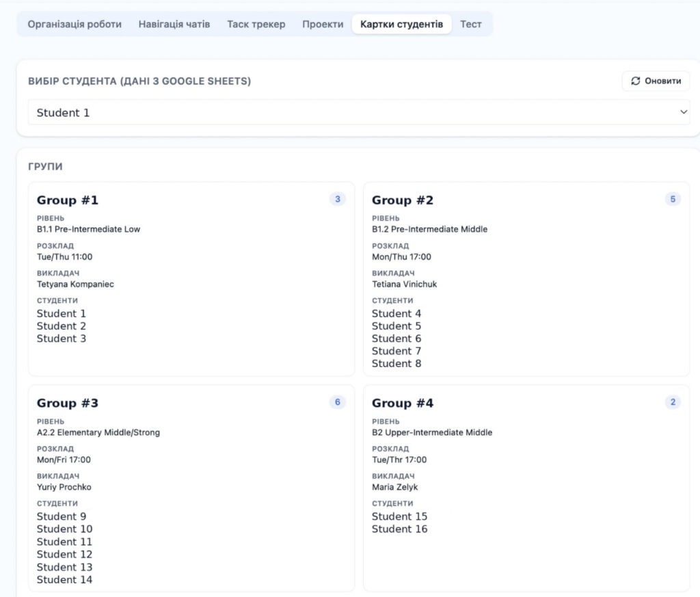Screen dimensions: 700x597
Task: Select Student 15 in Group #4
Action: point(399,516)
